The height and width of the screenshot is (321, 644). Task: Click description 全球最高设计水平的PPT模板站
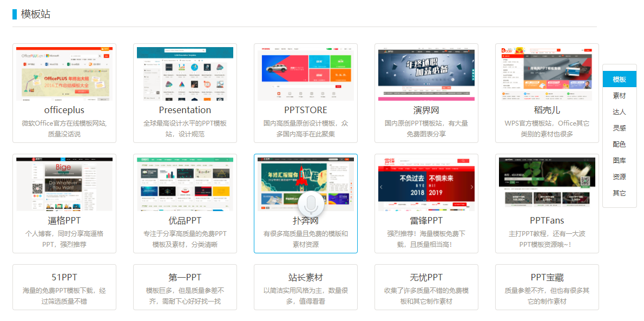[x=185, y=129]
